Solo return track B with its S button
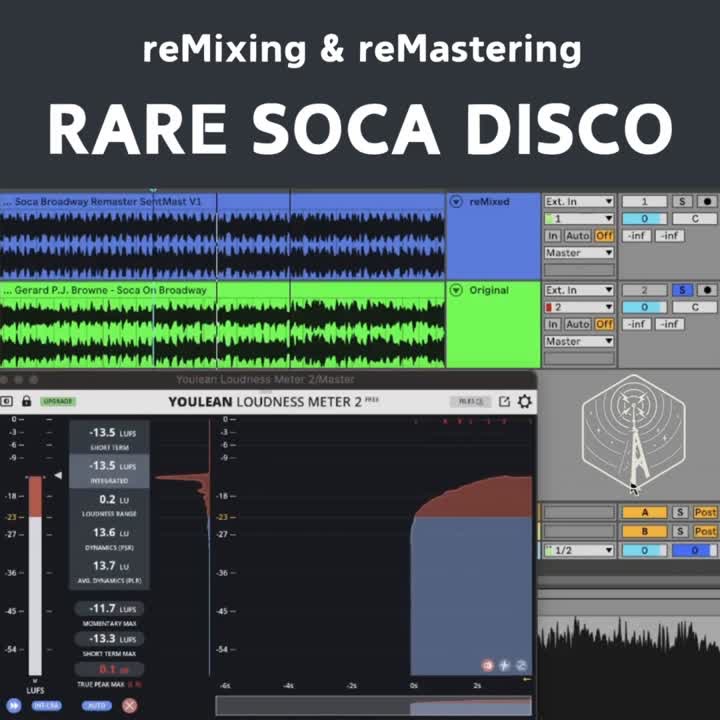720x720 pixels. tap(680, 531)
